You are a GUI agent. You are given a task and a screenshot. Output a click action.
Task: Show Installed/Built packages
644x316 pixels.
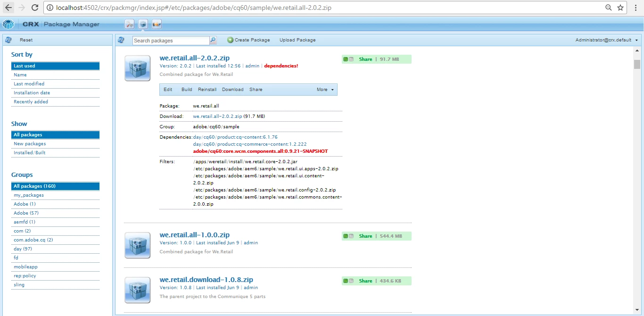tap(55, 153)
